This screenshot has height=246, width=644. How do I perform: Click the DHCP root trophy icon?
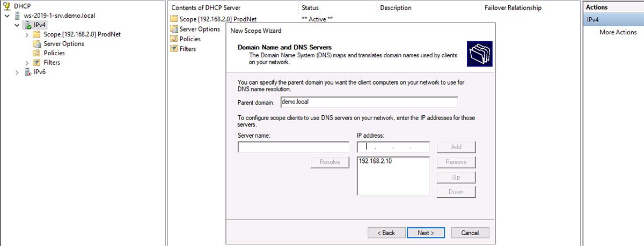coord(7,6)
